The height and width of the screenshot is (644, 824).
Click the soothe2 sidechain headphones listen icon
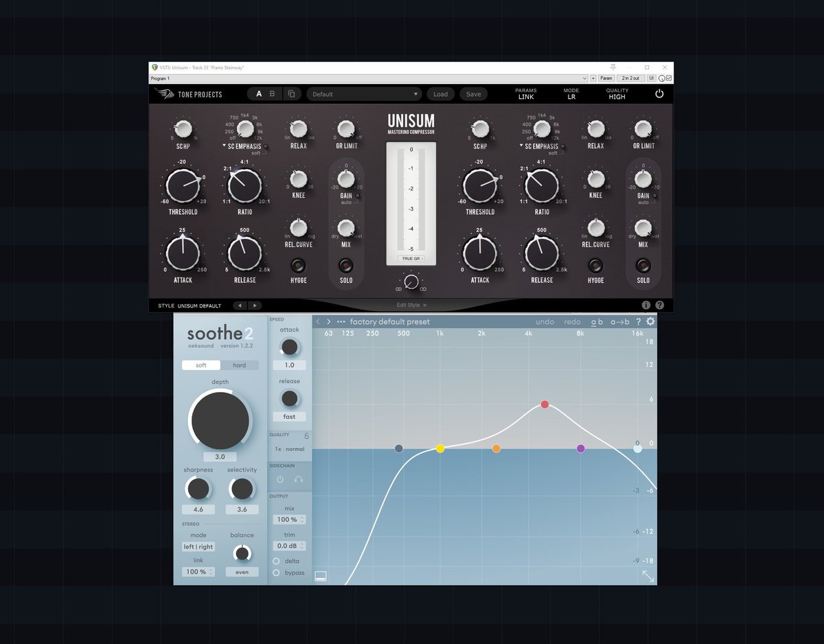pos(299,479)
